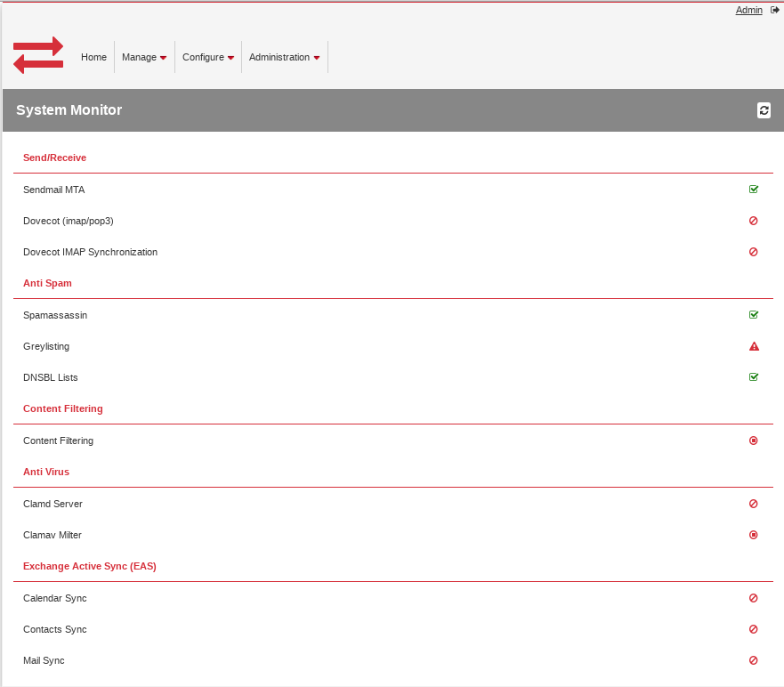Viewport: 784px width, 687px height.
Task: Click the Calendar Sync disabled status icon
Action: (754, 598)
